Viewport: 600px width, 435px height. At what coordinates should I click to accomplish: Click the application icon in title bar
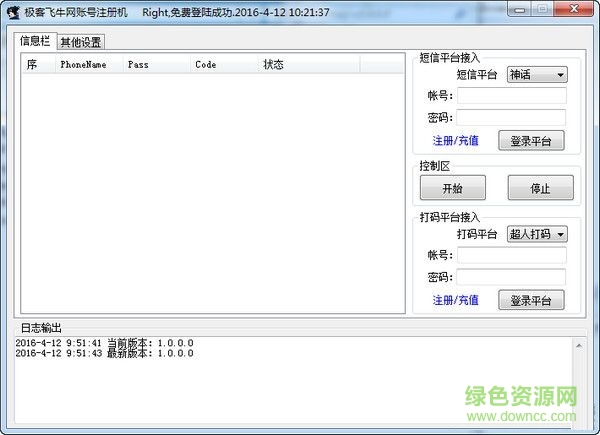[x=13, y=13]
